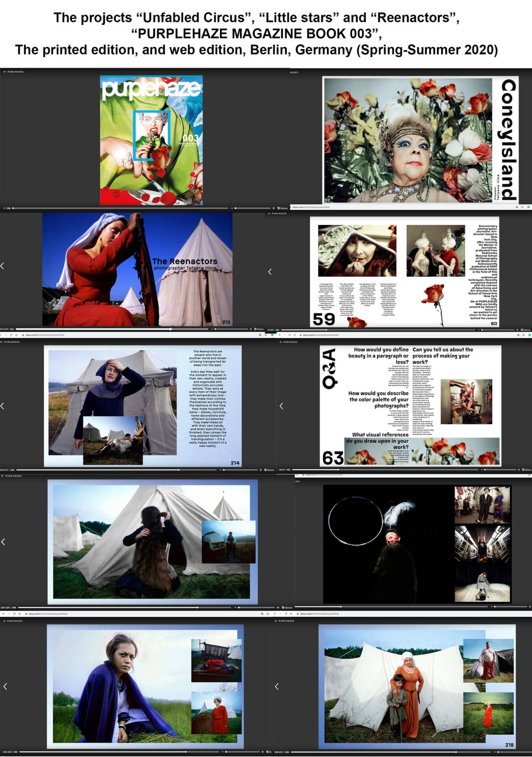Click the issuu logo on the 214-215 viewer
The width and height of the screenshot is (532, 757).
(x=259, y=329)
